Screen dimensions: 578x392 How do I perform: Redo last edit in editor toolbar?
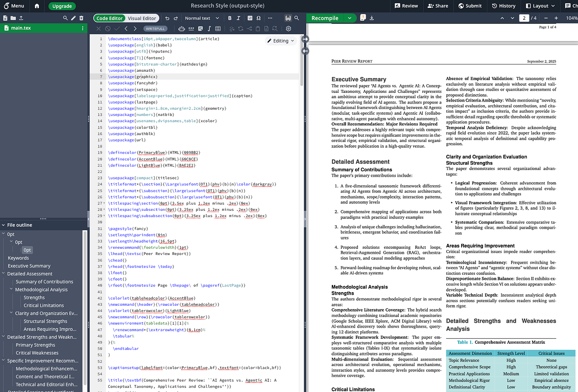point(176,18)
